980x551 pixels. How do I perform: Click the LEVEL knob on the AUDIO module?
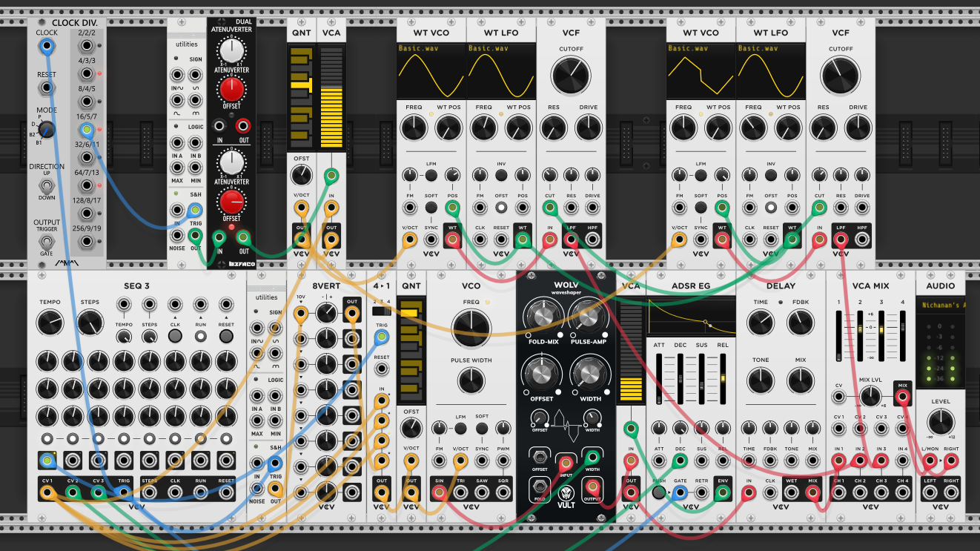pyautogui.click(x=941, y=422)
